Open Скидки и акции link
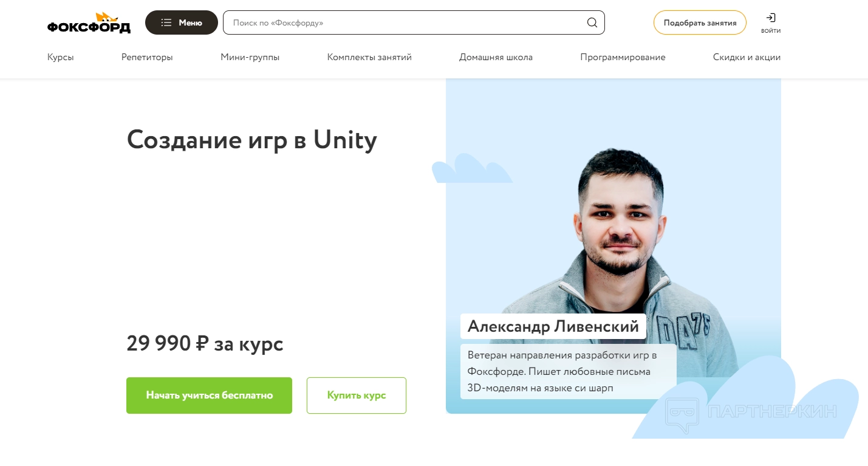Screen dimensions: 868x466 [747, 57]
